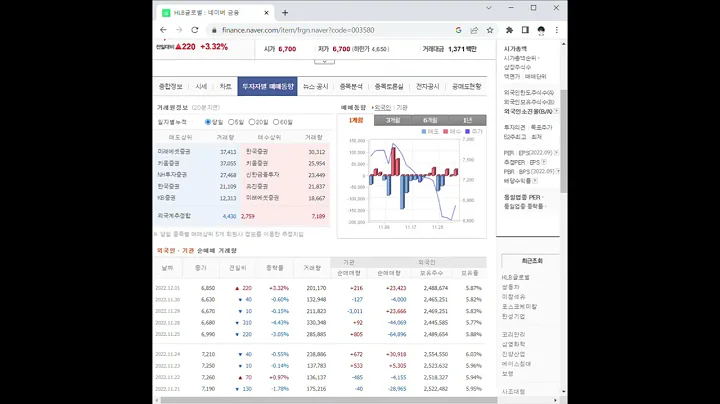Switch chart to 3개월 period

393,120
